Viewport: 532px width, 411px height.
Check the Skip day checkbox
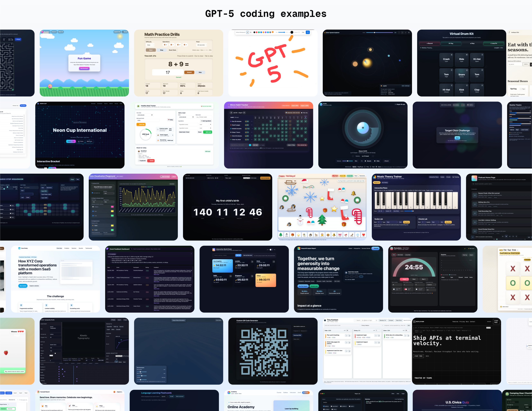302,113
